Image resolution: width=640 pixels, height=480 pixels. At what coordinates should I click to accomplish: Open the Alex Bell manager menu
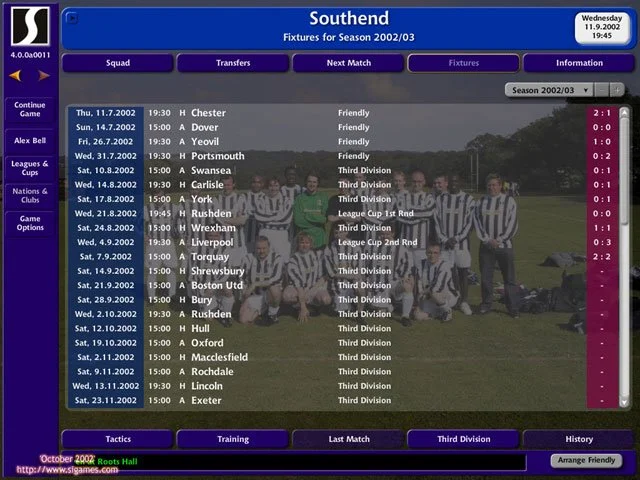click(30, 140)
